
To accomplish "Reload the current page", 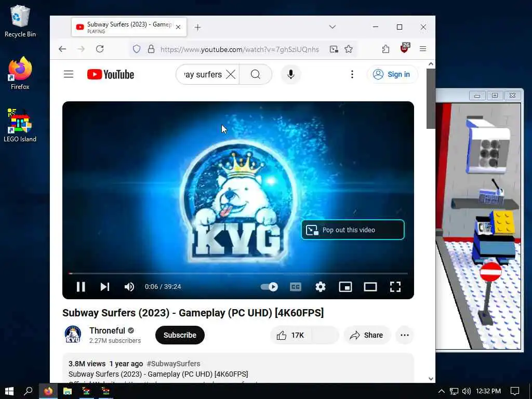I will (99, 49).
